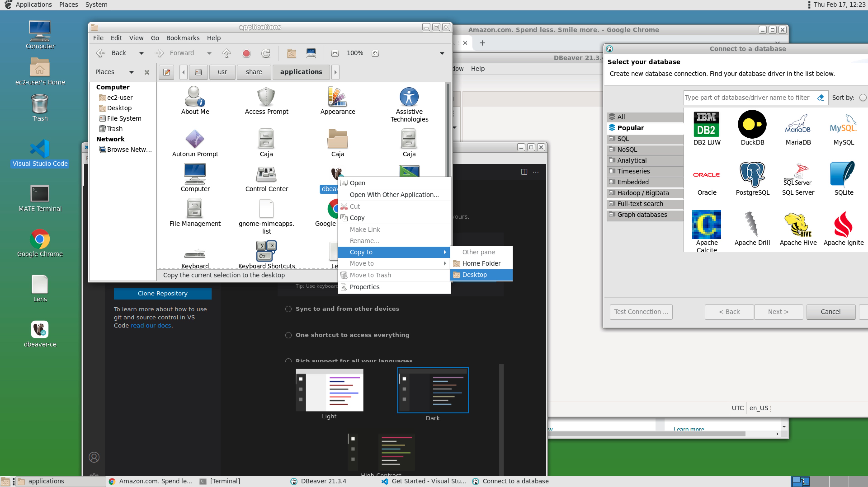Click the PostgreSQL database driver icon
The height and width of the screenshot is (487, 868).
point(752,174)
